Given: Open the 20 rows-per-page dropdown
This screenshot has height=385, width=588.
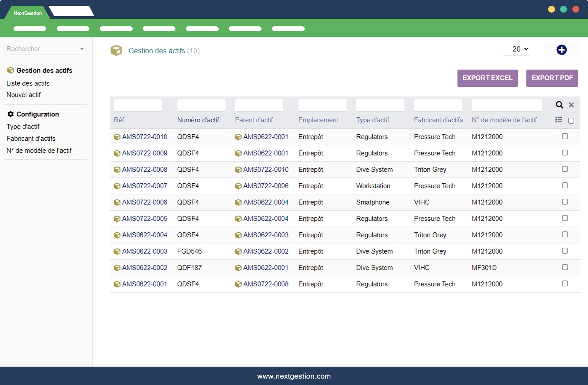Looking at the screenshot, I should pyautogui.click(x=520, y=49).
